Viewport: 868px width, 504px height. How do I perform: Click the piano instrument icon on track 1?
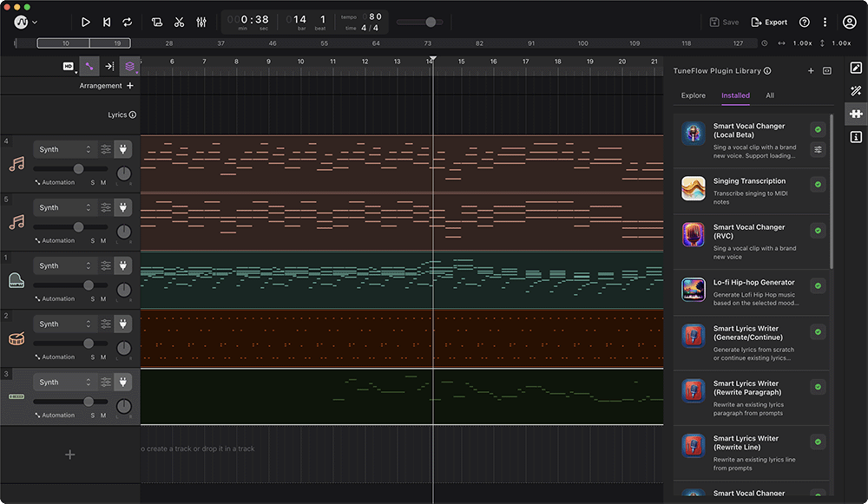click(x=16, y=280)
